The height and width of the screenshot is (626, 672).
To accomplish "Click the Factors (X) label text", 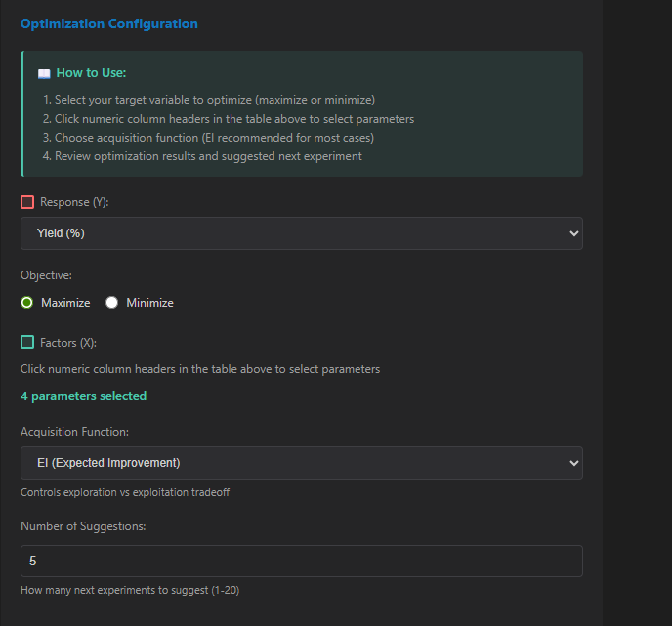I will pyautogui.click(x=68, y=343).
